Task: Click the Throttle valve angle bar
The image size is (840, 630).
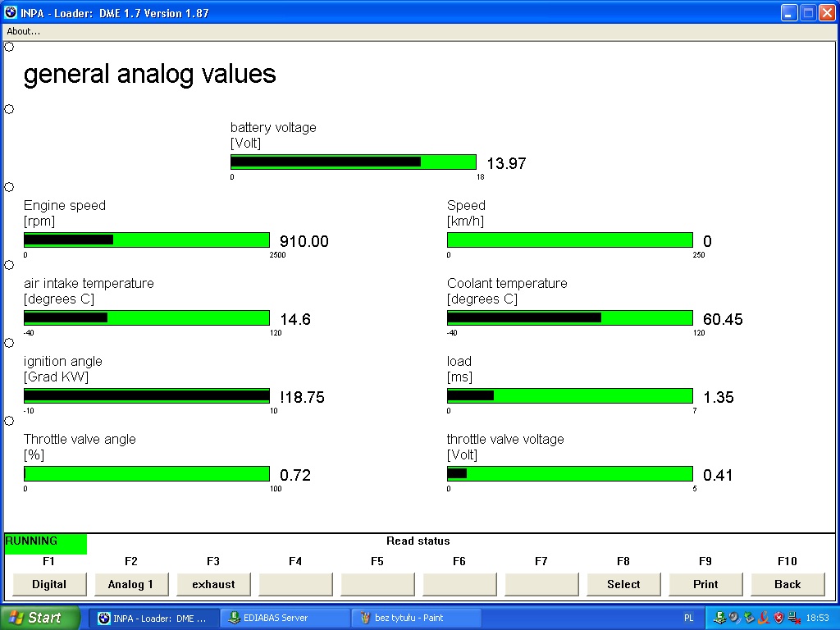Action: [x=147, y=473]
